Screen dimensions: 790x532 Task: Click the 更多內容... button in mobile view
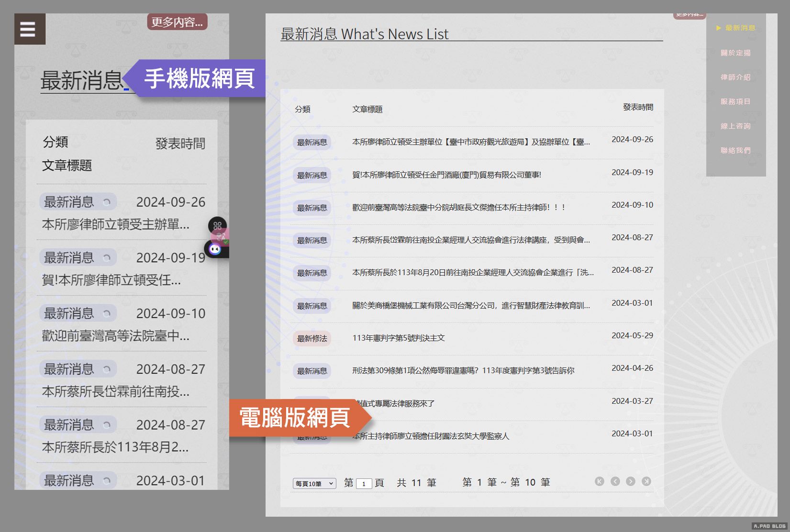point(177,22)
